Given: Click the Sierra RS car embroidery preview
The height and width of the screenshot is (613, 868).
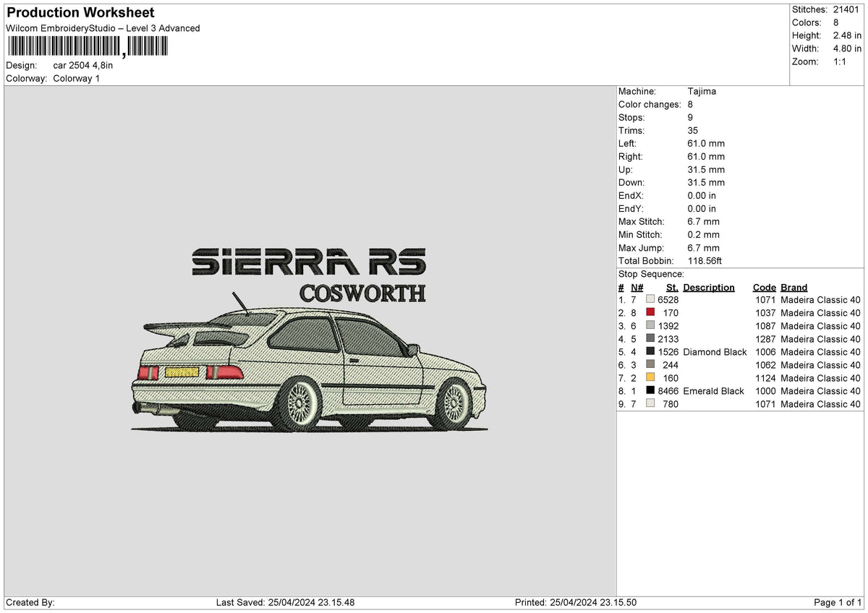Looking at the screenshot, I should pyautogui.click(x=310, y=340).
